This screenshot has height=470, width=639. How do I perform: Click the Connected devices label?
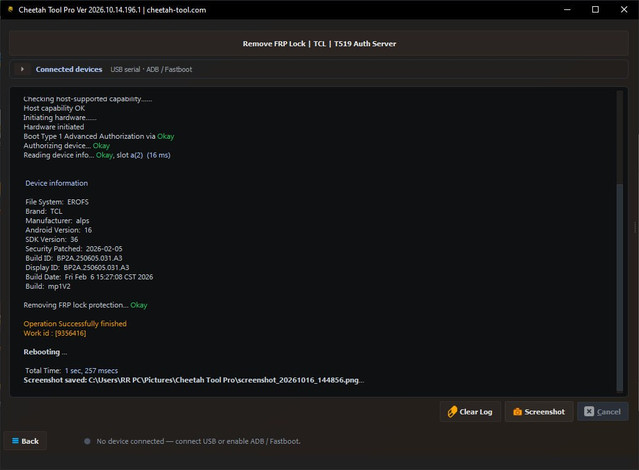pos(69,69)
